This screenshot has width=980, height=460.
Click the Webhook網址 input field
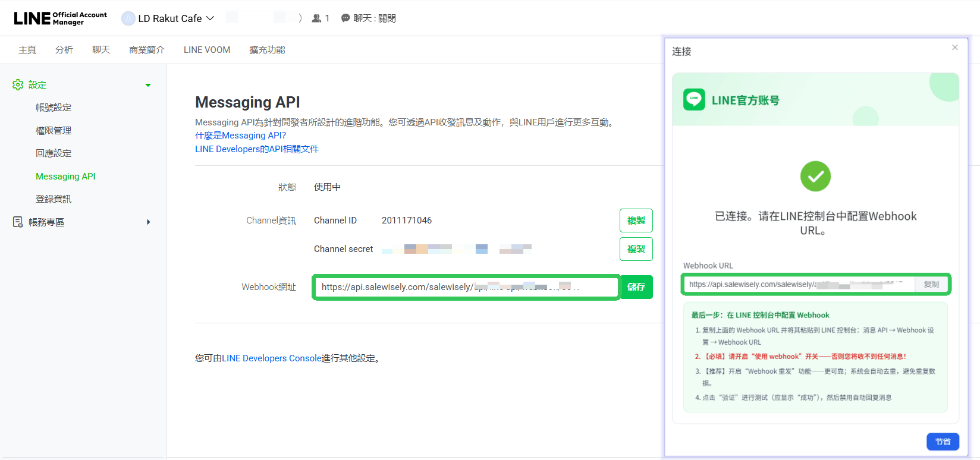(466, 287)
